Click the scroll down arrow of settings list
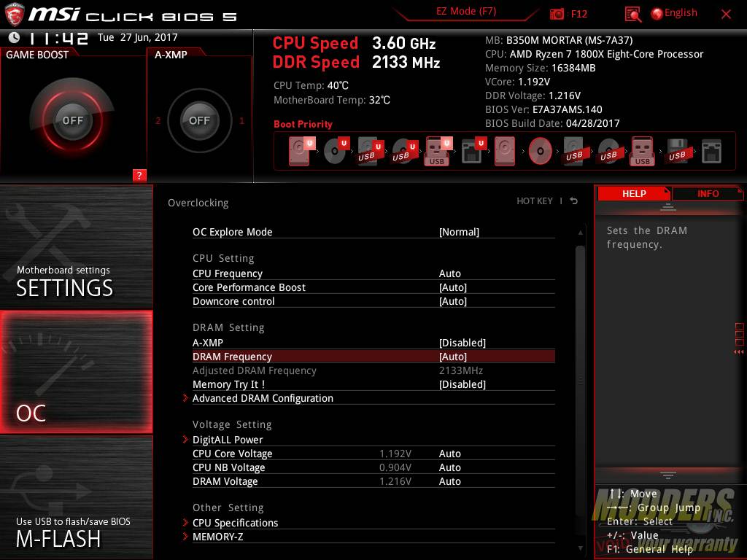 (580, 548)
